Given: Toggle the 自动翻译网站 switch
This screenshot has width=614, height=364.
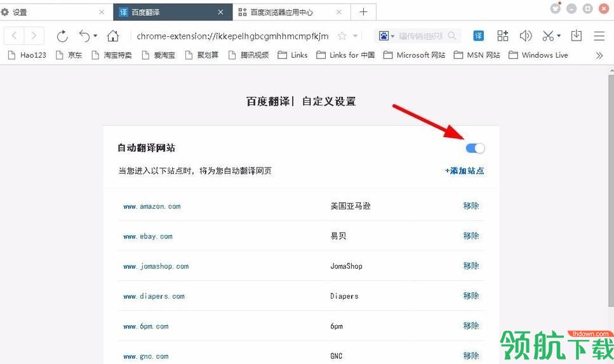Looking at the screenshot, I should (x=475, y=148).
